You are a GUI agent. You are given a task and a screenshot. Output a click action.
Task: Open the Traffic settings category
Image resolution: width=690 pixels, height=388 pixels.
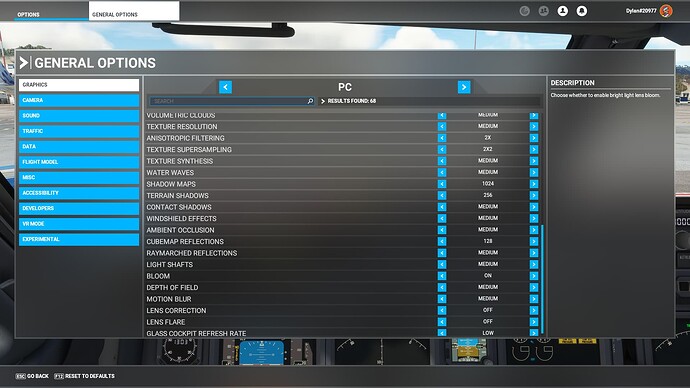coord(79,131)
